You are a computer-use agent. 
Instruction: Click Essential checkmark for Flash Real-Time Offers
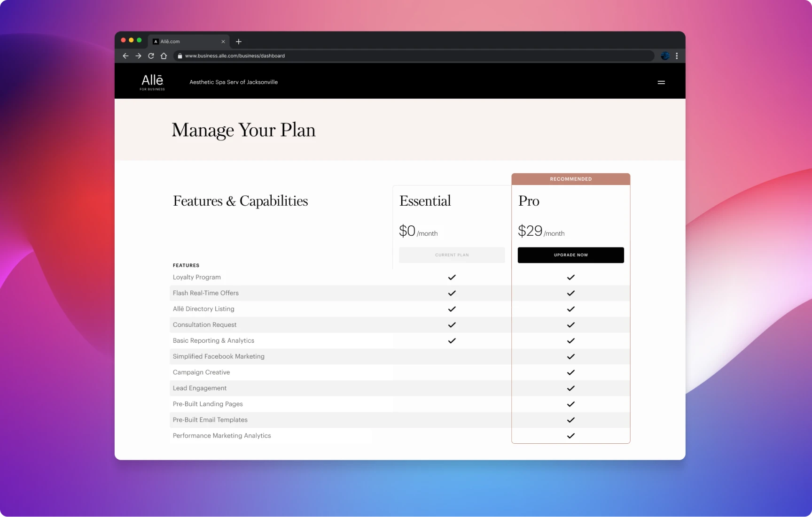(452, 293)
